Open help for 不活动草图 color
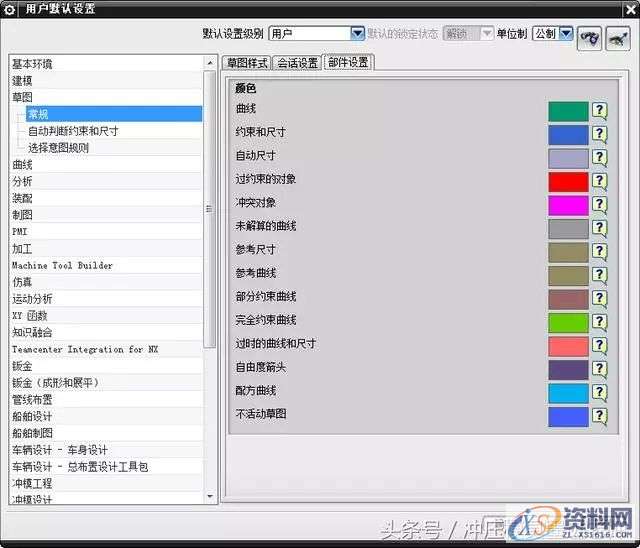The image size is (640, 548). (x=599, y=416)
